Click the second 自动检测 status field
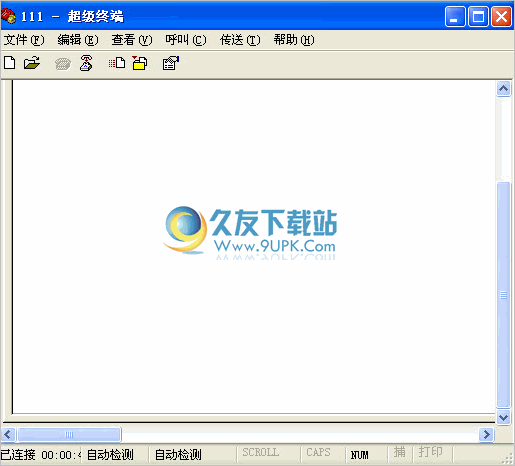This screenshot has width=515, height=466. 178,454
